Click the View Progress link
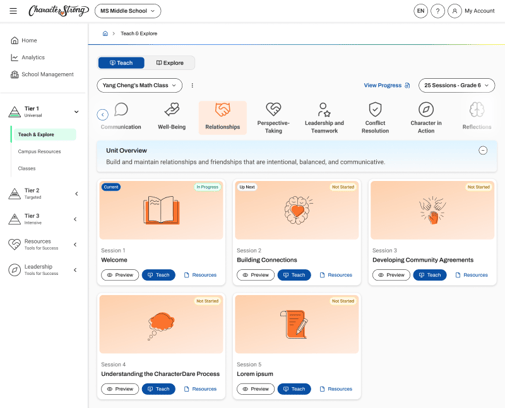The height and width of the screenshot is (408, 505). coord(387,85)
